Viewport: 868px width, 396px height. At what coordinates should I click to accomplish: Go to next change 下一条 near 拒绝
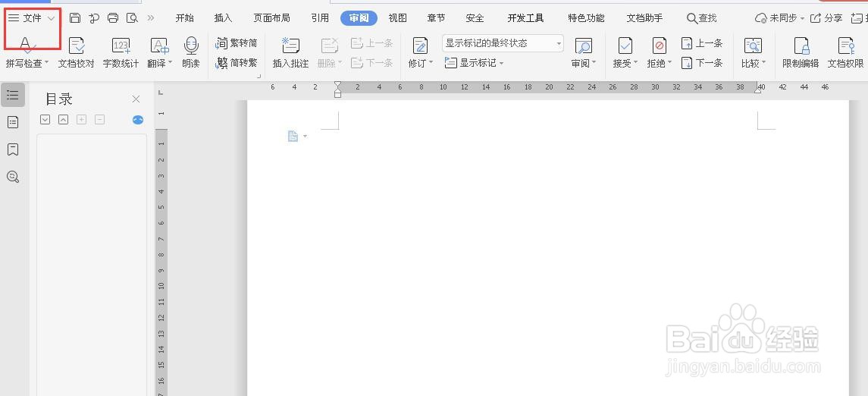[x=702, y=62]
